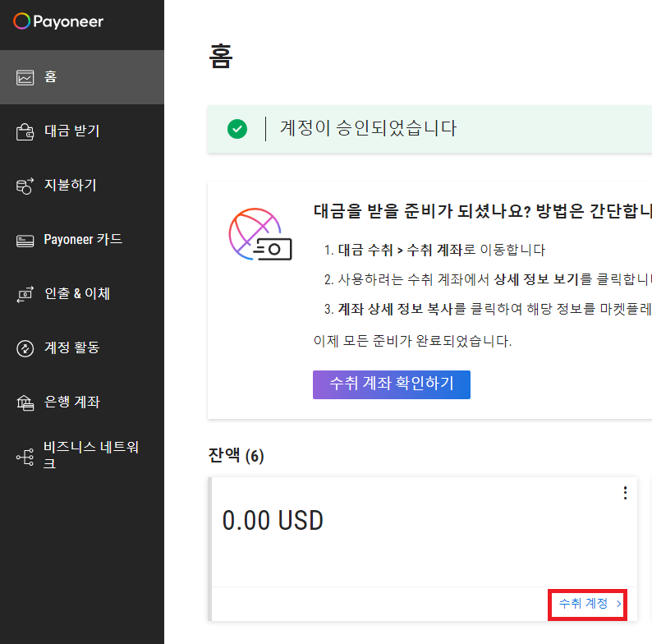The height and width of the screenshot is (644, 652).
Task: Click the 홈 chart icon in sidebar
Action: point(25,77)
